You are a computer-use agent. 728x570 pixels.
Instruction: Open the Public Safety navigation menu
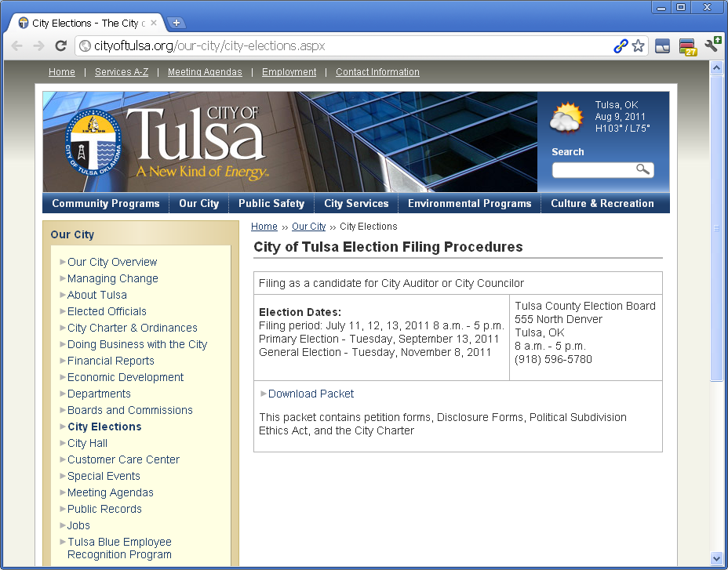271,203
